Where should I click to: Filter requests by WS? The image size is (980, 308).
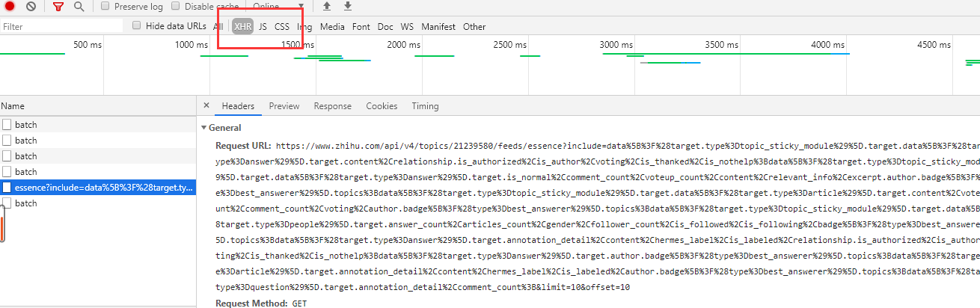407,26
